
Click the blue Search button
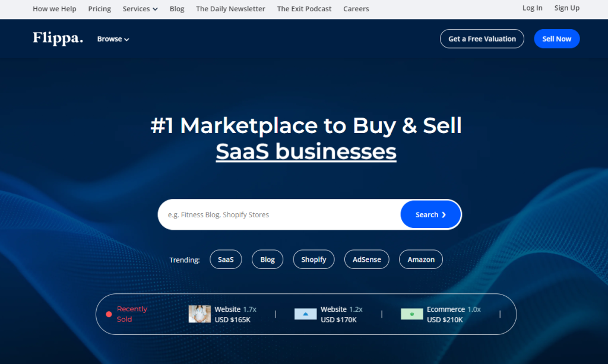coord(430,215)
